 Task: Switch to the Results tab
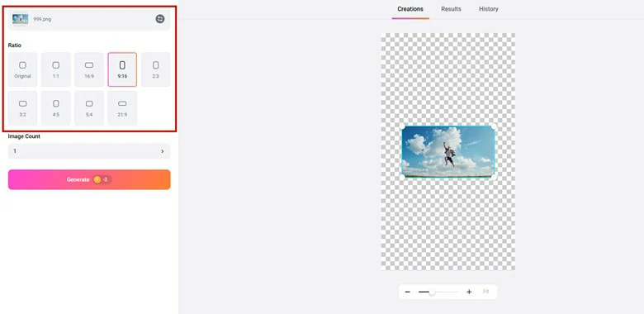[x=451, y=9]
